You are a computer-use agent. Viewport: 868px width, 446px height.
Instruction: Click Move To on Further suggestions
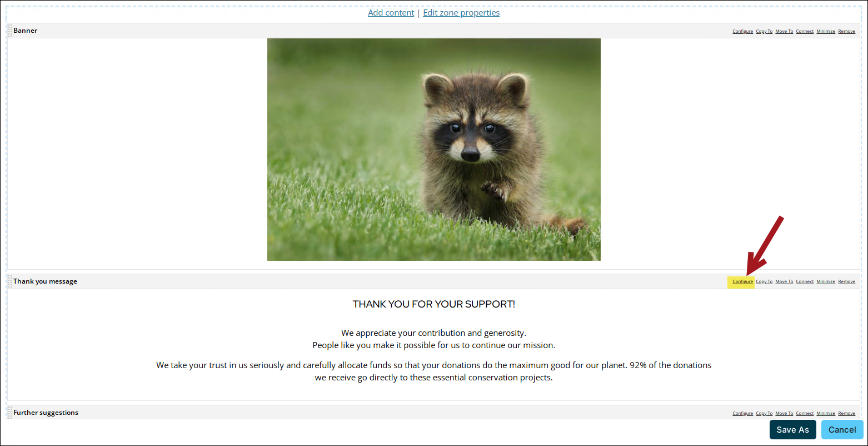[x=784, y=413]
